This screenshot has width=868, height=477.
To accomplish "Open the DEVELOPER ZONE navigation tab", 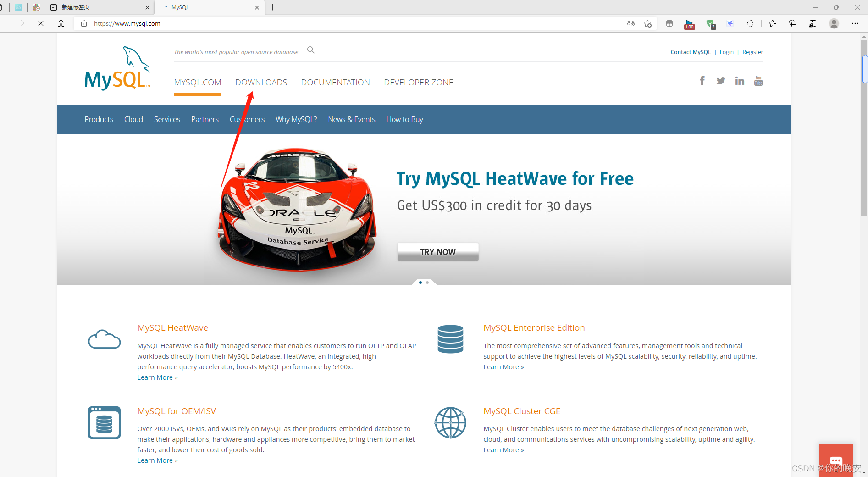I will tap(419, 83).
